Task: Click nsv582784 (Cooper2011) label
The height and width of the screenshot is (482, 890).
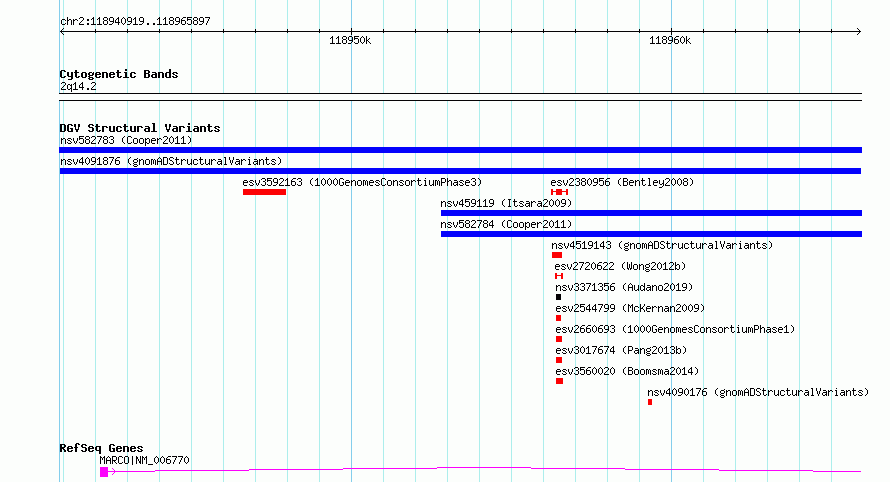Action: [506, 224]
